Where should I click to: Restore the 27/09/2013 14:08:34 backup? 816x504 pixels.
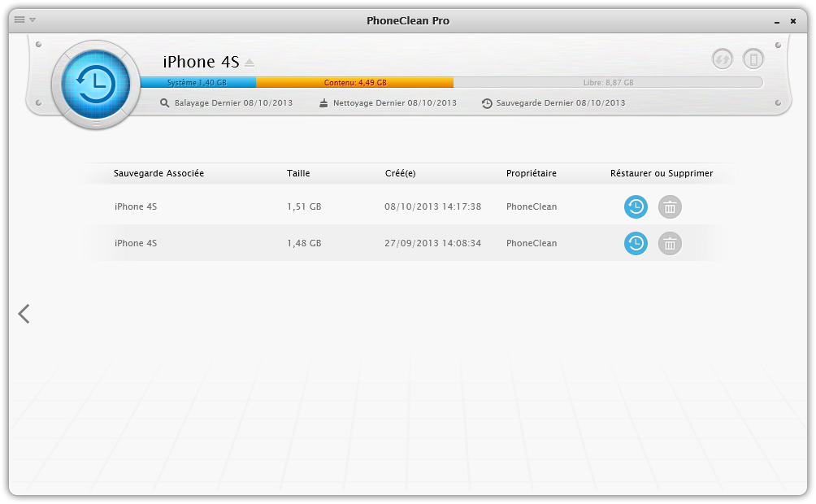point(636,243)
